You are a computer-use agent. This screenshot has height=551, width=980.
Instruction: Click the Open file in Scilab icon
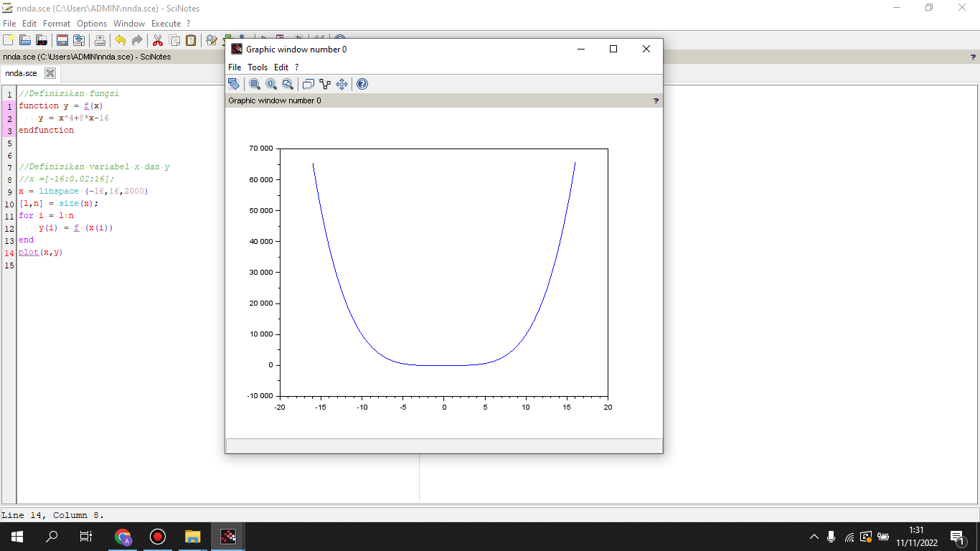[42, 40]
